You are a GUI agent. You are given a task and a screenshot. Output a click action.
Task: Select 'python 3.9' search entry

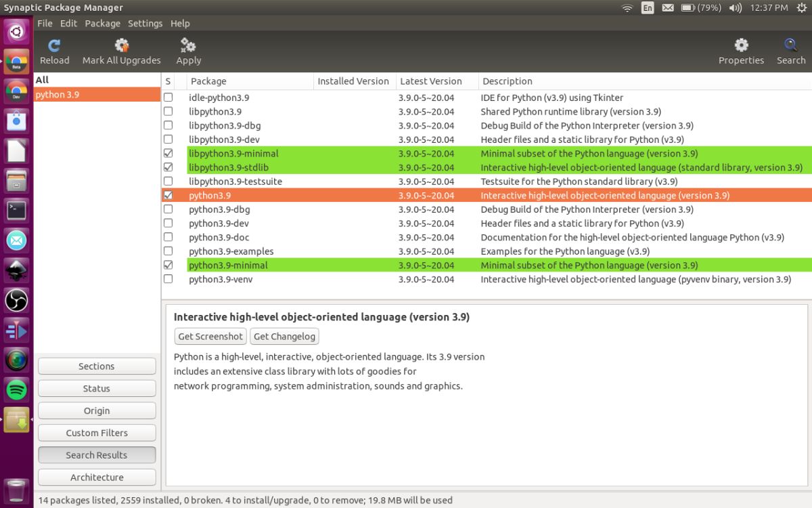97,95
